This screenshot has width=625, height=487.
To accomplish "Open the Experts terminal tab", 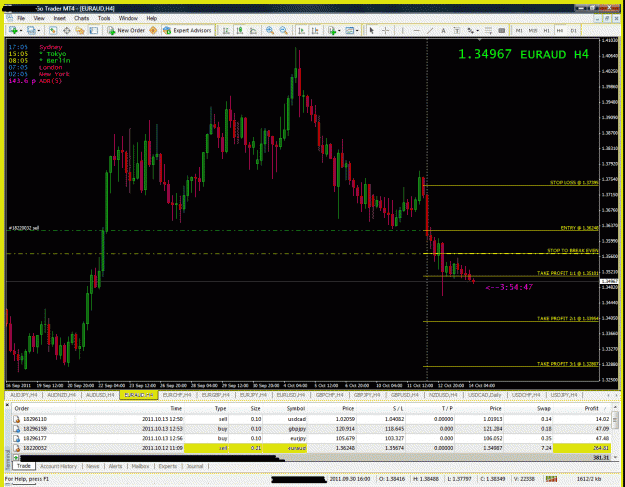I will (x=168, y=466).
